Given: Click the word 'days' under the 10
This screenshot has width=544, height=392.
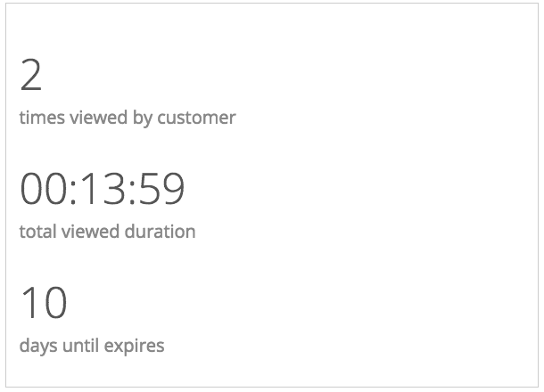Looking at the screenshot, I should [37, 346].
